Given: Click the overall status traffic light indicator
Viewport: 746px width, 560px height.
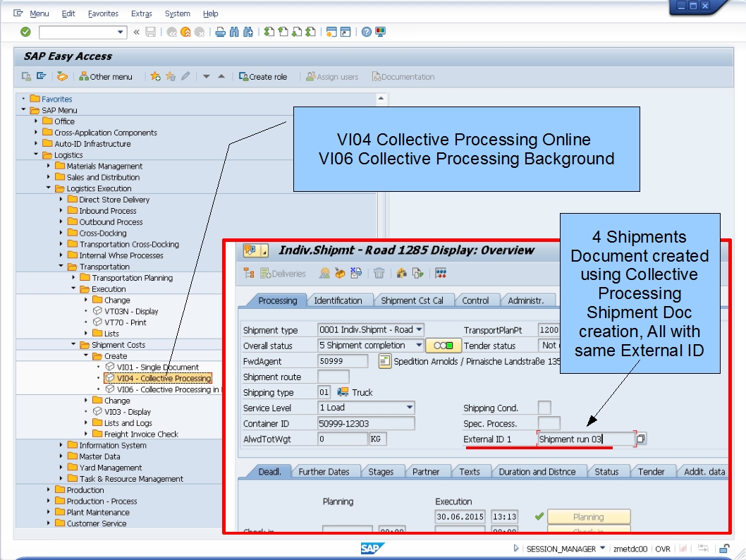Looking at the screenshot, I should coord(444,346).
